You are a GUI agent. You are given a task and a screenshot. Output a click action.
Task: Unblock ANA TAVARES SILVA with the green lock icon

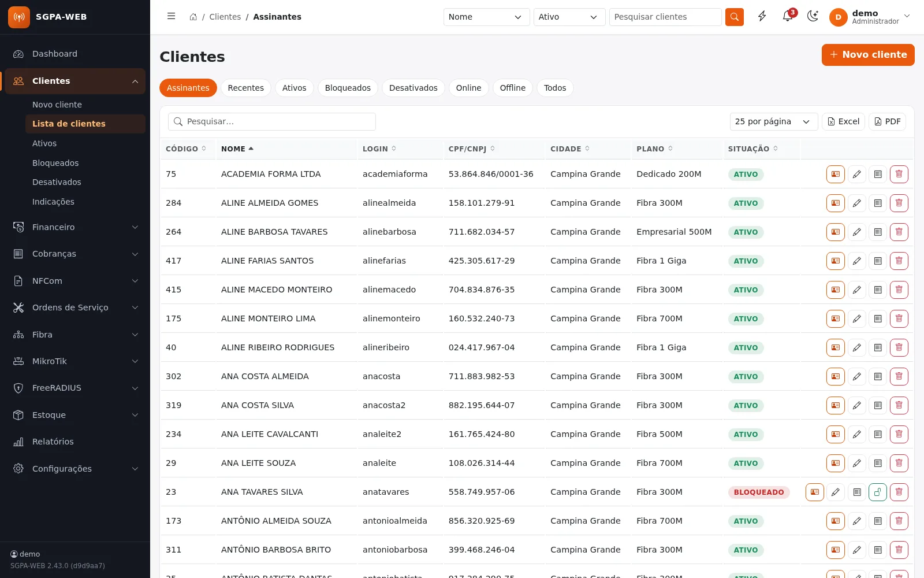tap(878, 492)
